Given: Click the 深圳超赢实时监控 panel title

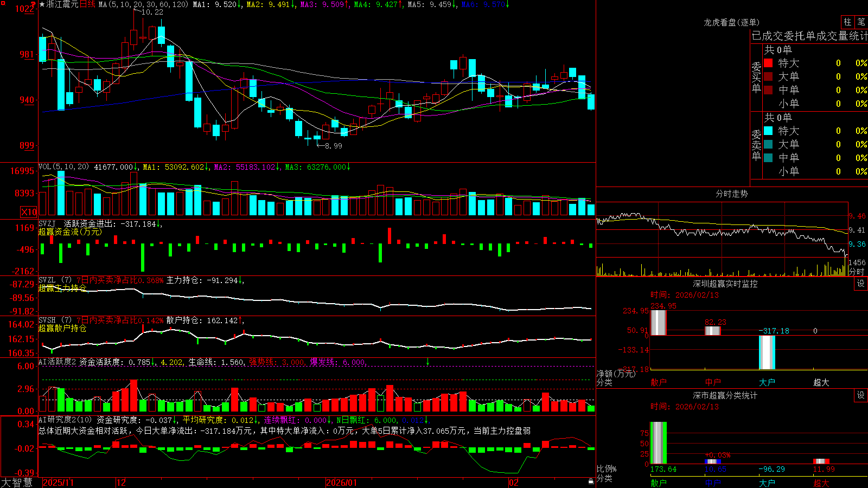Looking at the screenshot, I should pyautogui.click(x=725, y=284).
